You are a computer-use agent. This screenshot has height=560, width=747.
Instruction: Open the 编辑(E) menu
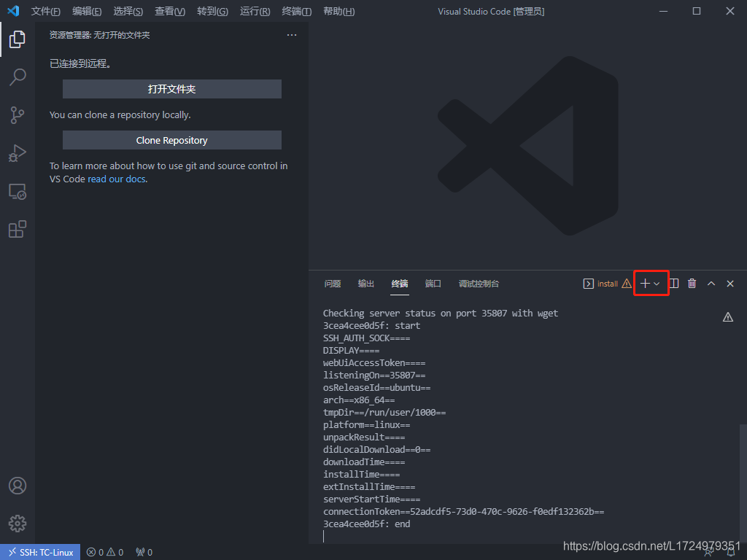tap(87, 12)
